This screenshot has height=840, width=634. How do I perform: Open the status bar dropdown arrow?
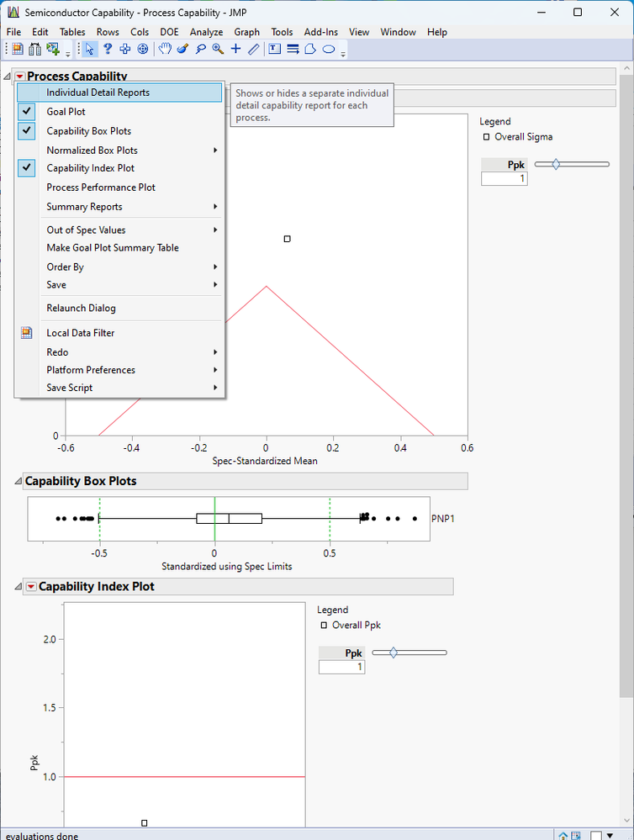click(x=610, y=836)
